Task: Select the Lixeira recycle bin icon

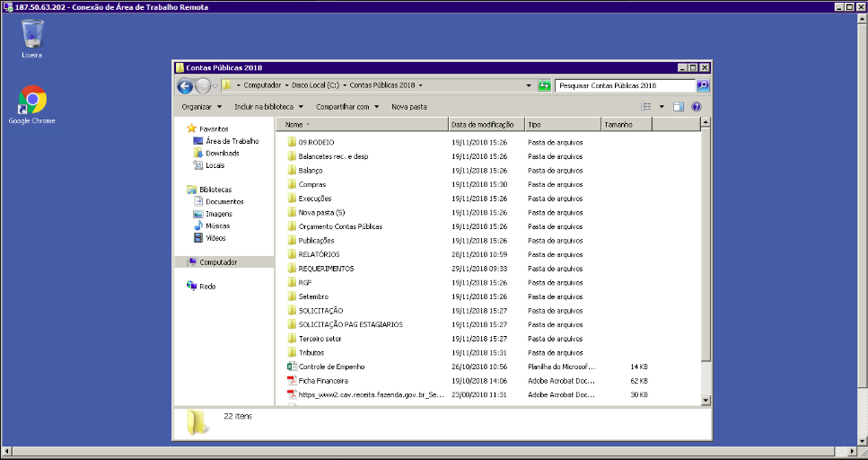Action: pos(32,34)
